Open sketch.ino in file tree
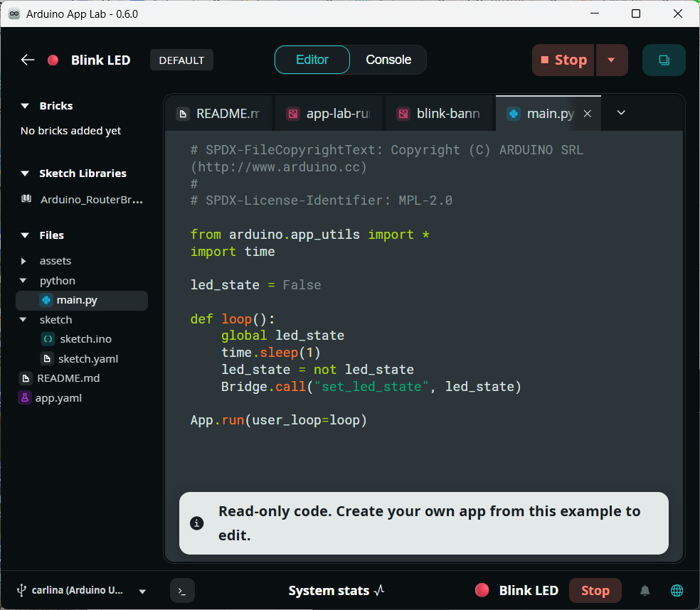Viewport: 700px width, 610px height. click(85, 339)
